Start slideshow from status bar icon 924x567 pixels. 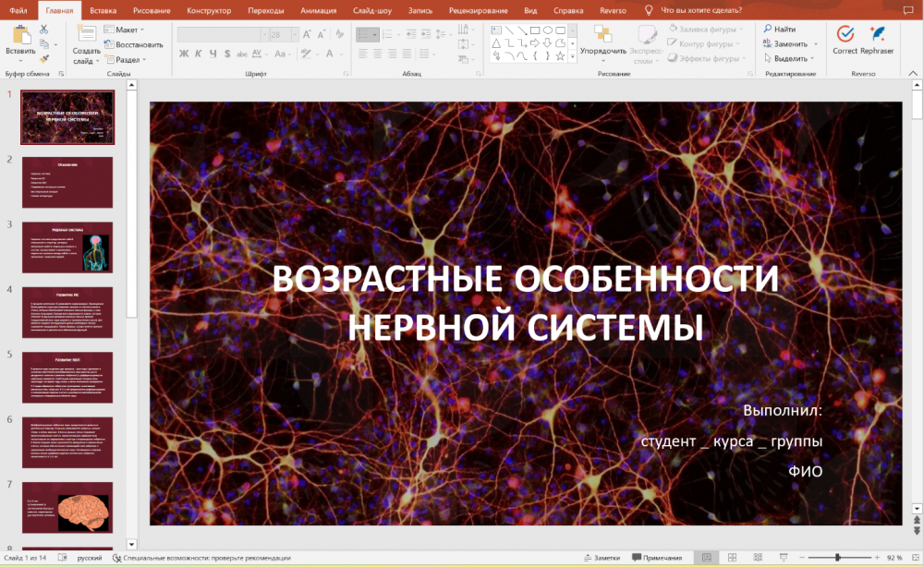click(784, 558)
